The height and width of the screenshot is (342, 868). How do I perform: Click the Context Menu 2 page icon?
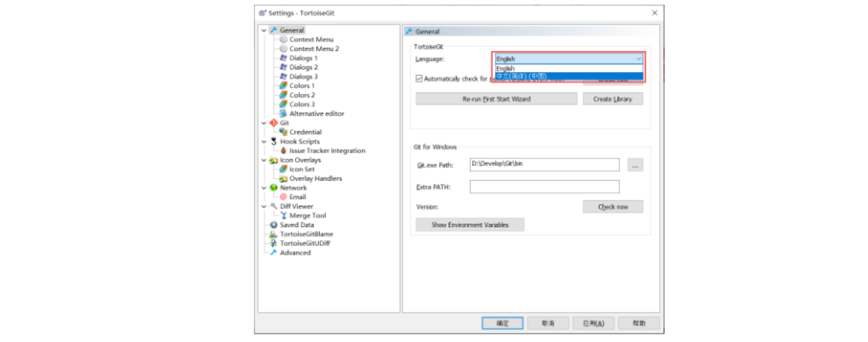coord(283,48)
